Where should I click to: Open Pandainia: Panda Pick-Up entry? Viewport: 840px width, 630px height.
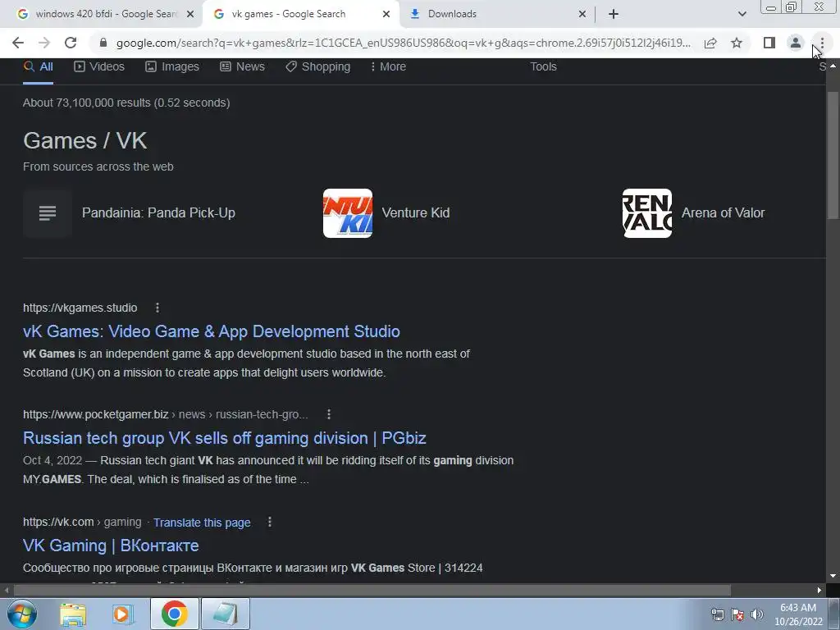(158, 213)
